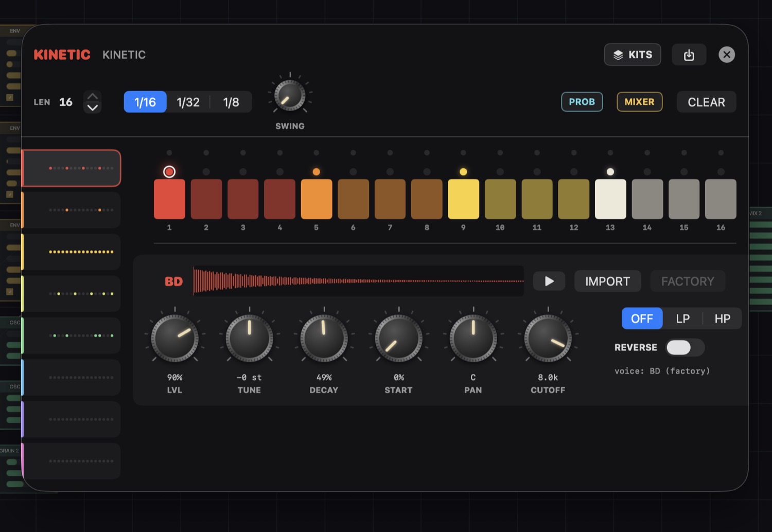Select the pink eighth drum track lane
Viewport: 772px width, 532px height.
click(x=72, y=461)
